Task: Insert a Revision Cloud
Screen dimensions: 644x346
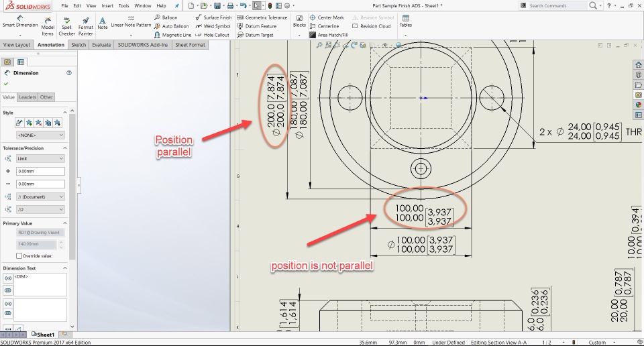Action: click(x=371, y=26)
